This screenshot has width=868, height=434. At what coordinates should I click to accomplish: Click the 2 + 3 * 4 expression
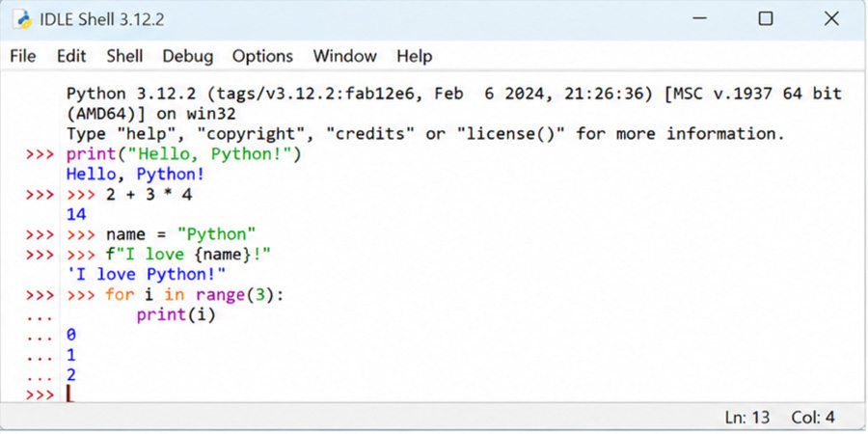pyautogui.click(x=149, y=194)
